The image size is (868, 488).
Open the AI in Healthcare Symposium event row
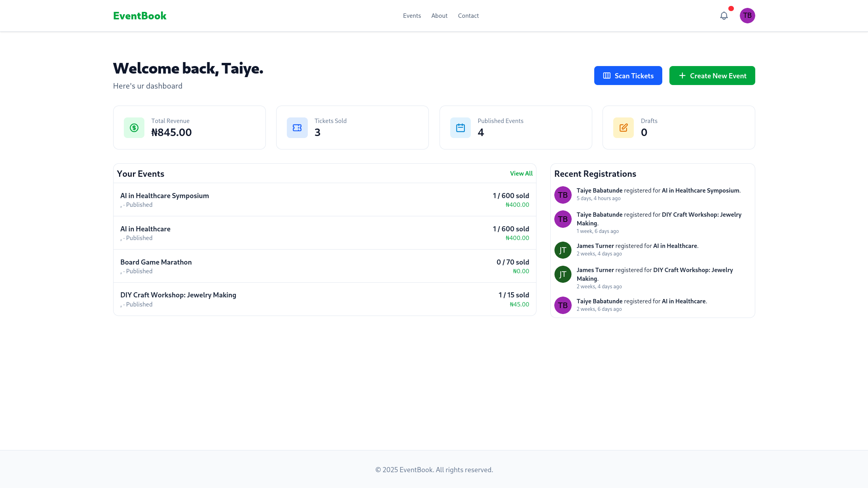[165, 196]
